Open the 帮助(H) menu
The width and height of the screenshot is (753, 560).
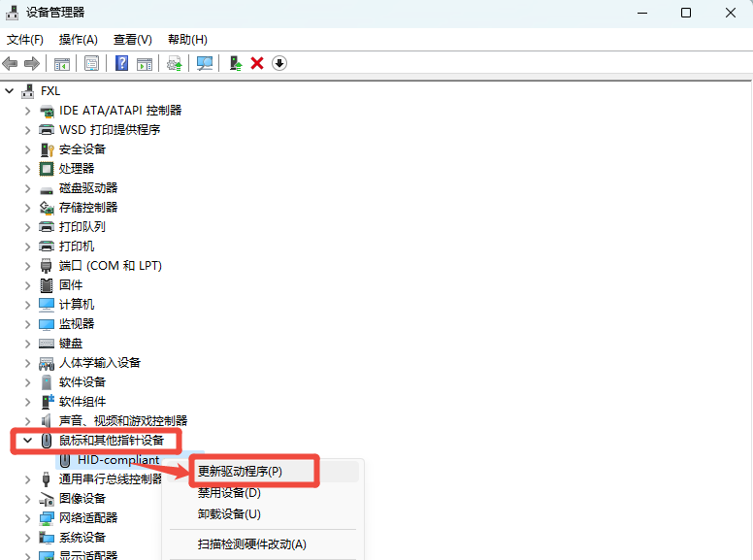[188, 40]
